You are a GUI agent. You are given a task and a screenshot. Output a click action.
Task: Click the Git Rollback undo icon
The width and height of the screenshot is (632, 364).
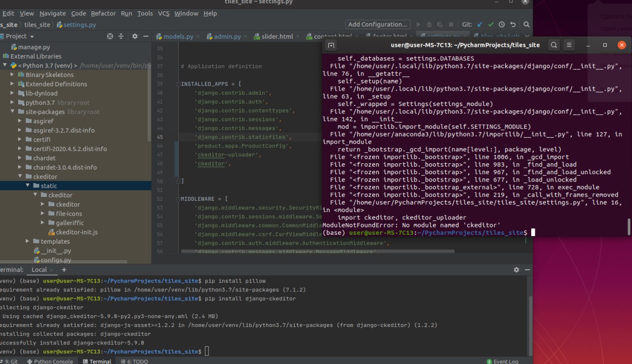[513, 24]
